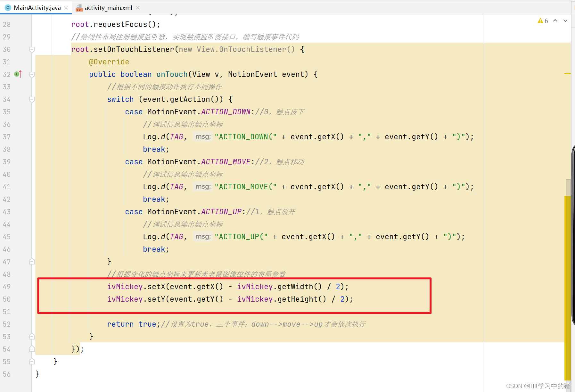Click the "ACTION_DOWN(" string literal
575x392 pixels.
[x=246, y=137]
